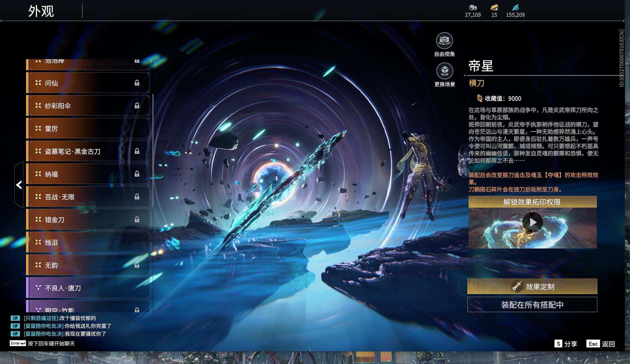
Task: Select the 百战·无限 skin entry
Action: pos(88,197)
